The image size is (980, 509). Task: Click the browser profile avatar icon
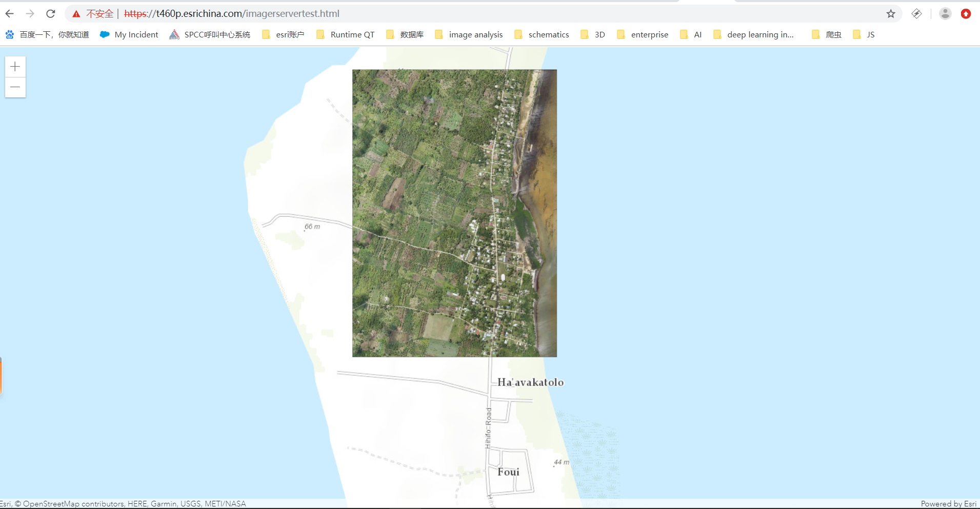click(x=945, y=14)
